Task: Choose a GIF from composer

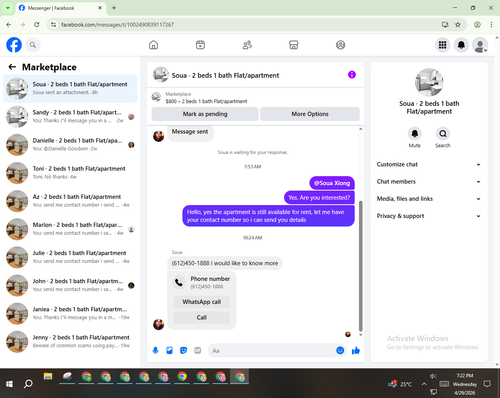Action: [198, 350]
